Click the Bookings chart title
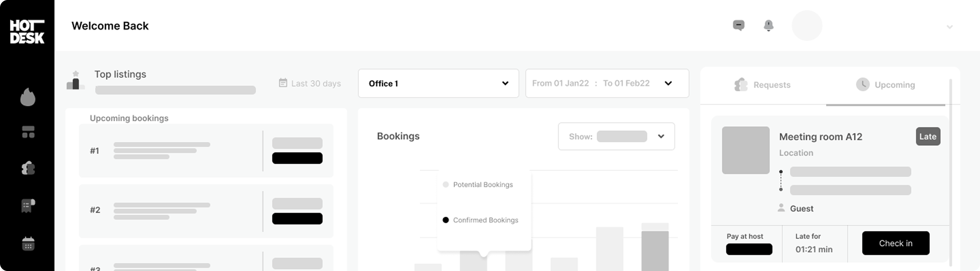This screenshot has height=271, width=980. [398, 136]
